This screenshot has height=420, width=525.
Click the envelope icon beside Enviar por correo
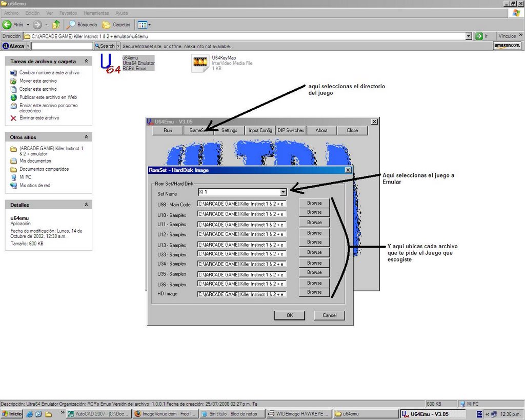click(13, 106)
